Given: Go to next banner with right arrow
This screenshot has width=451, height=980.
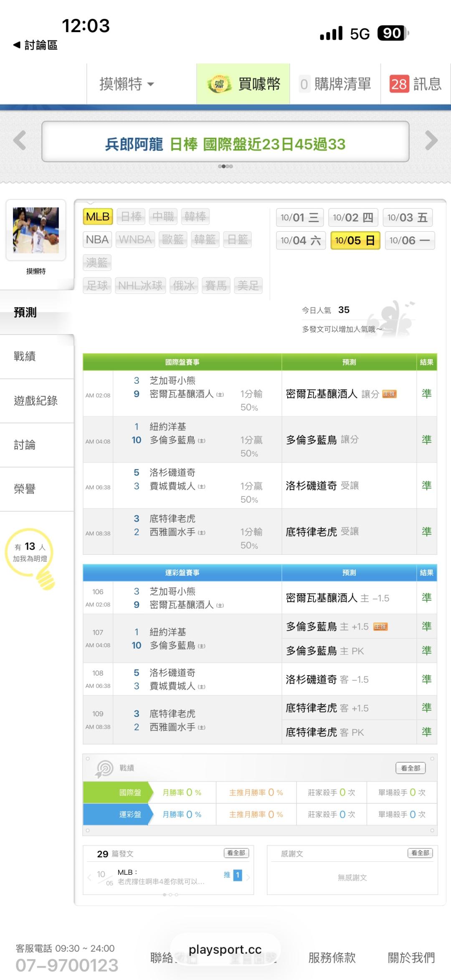Looking at the screenshot, I should point(431,140).
